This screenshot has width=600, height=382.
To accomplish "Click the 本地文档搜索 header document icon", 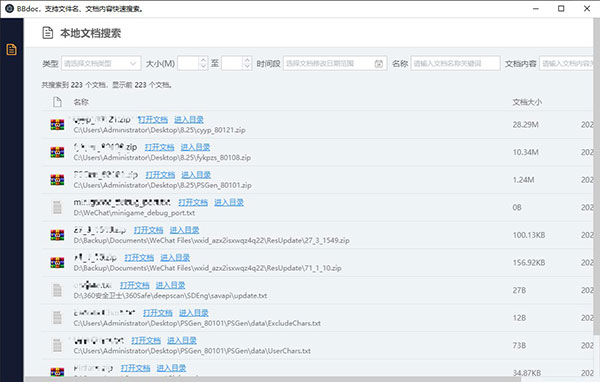I will [47, 33].
